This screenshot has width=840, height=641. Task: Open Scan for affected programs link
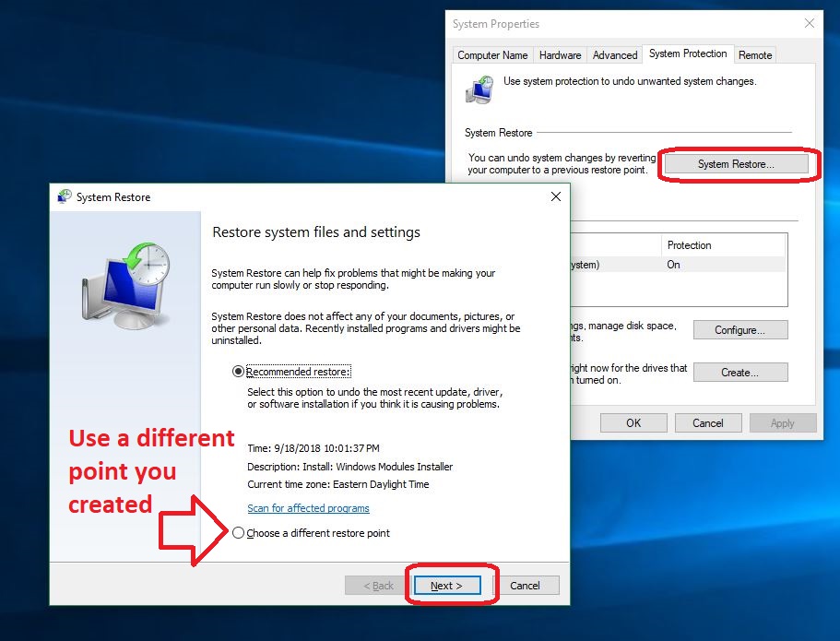(308, 508)
